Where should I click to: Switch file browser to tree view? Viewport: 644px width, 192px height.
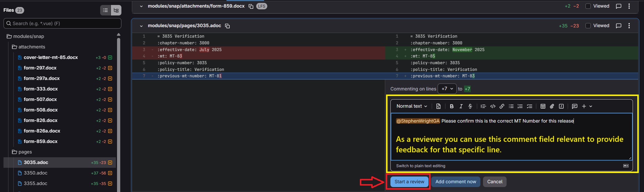(x=116, y=10)
